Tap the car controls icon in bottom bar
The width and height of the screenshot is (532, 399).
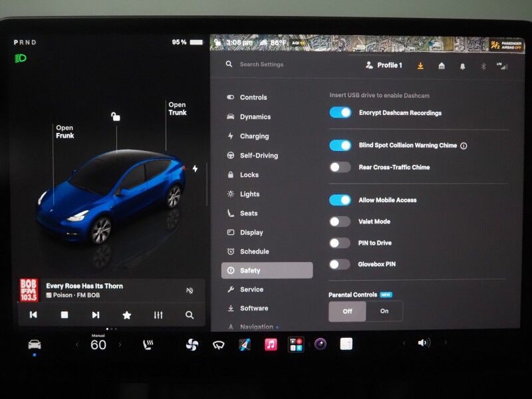[x=35, y=344]
